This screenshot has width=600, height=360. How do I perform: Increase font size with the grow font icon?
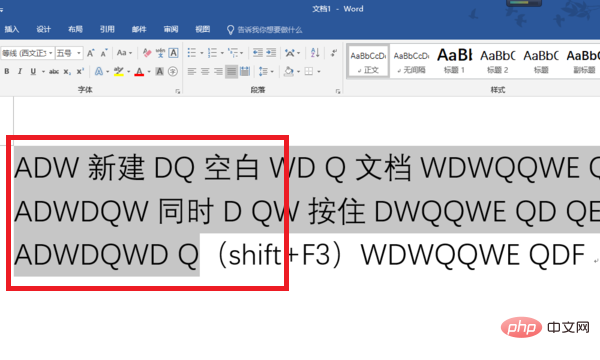click(90, 53)
